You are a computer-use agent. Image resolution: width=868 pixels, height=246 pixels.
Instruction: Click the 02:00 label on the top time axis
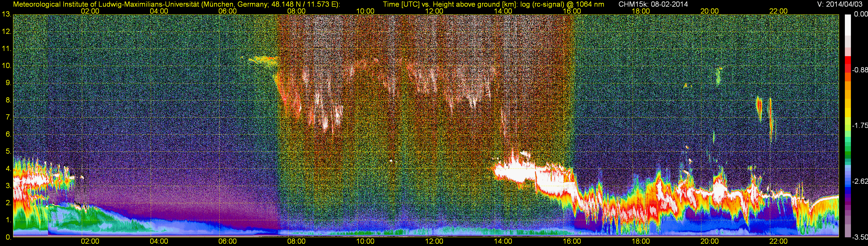pyautogui.click(x=90, y=11)
